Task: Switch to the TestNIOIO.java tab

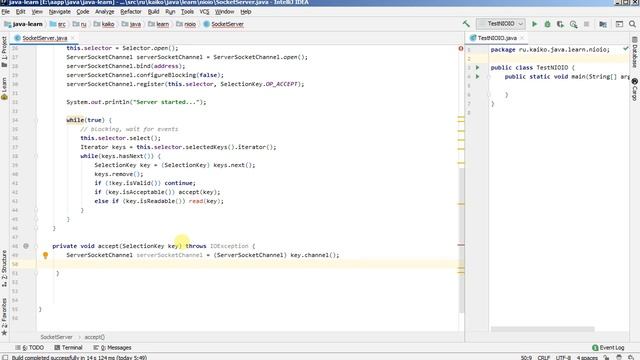Action: (x=497, y=38)
